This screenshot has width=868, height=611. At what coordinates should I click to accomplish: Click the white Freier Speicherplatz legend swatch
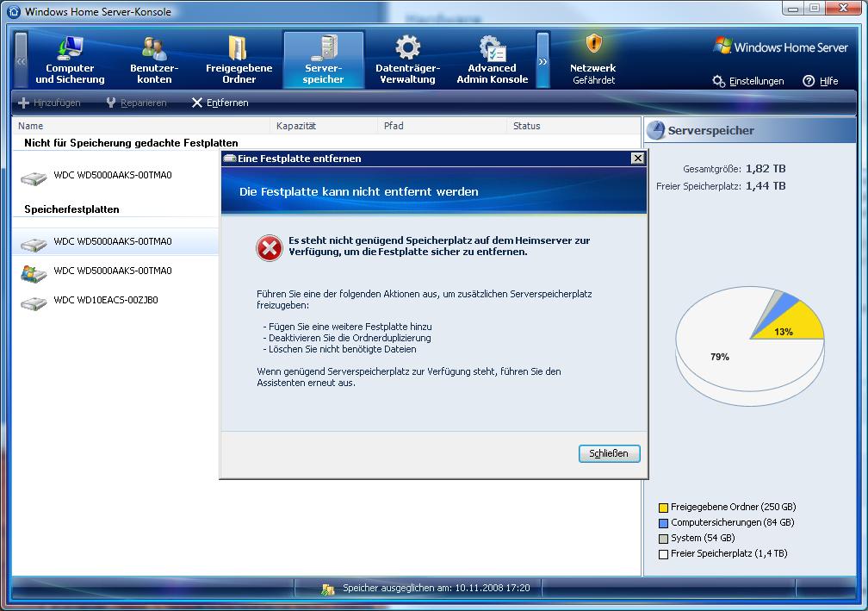(x=663, y=554)
